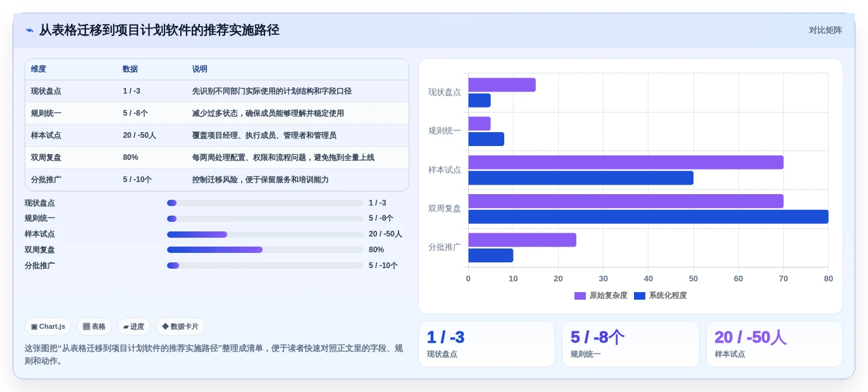Click the 分批推广 progress bar
Viewport: 868px width, 392px height.
pyautogui.click(x=265, y=266)
